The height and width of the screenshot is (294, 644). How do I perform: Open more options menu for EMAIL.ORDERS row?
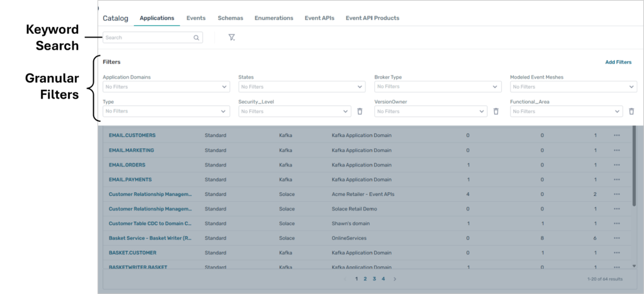(617, 165)
